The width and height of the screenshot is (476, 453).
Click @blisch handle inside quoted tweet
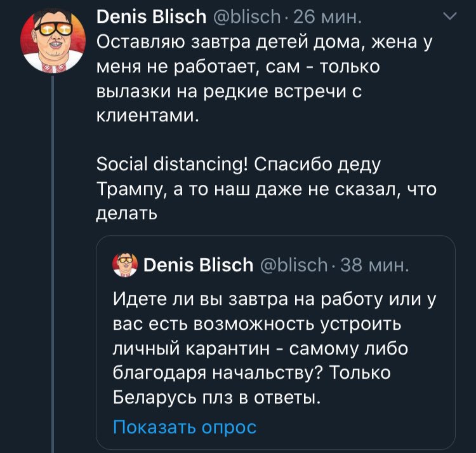tap(294, 264)
